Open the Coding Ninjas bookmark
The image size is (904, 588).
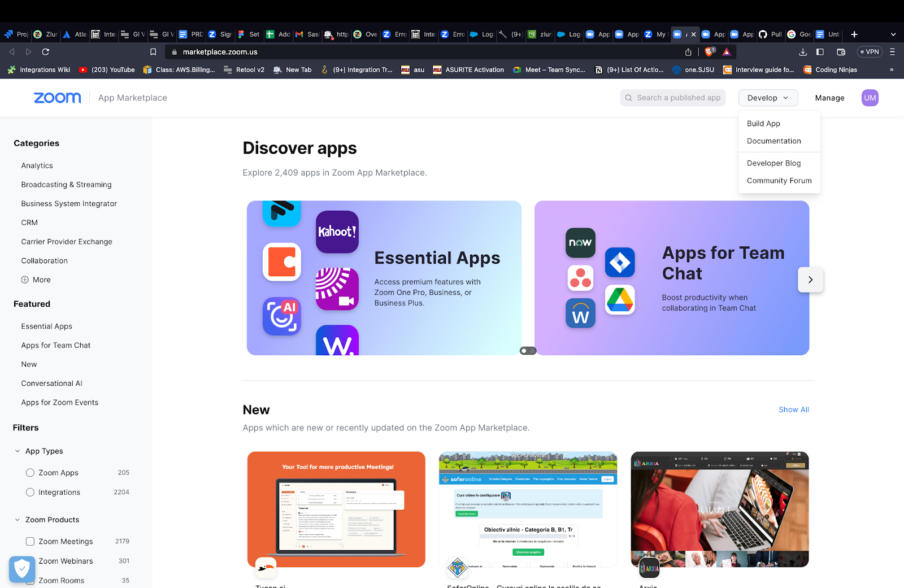tap(831, 70)
